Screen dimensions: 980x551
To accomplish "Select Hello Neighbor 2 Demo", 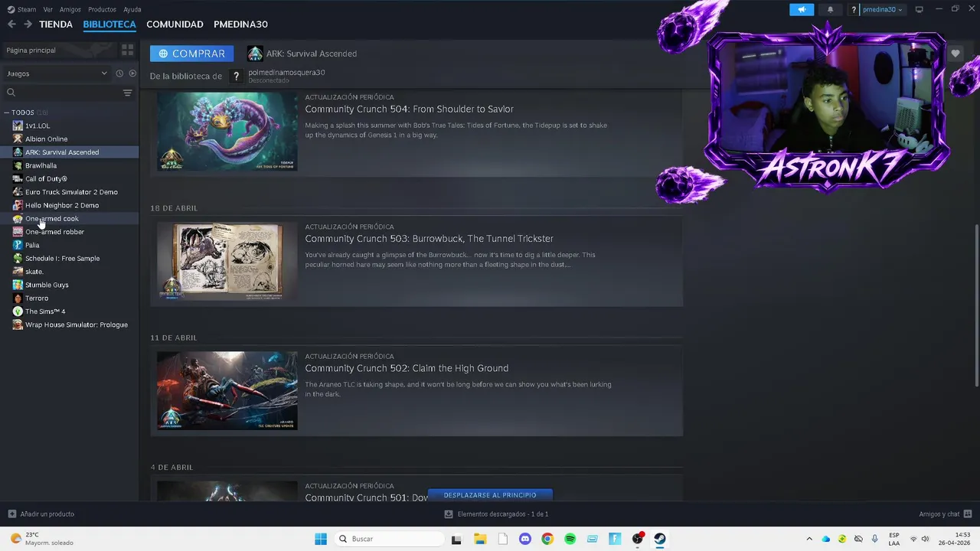I will pos(62,205).
